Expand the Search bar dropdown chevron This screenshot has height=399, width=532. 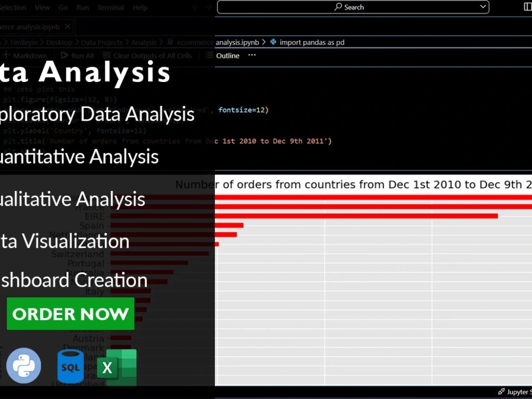[483, 7]
